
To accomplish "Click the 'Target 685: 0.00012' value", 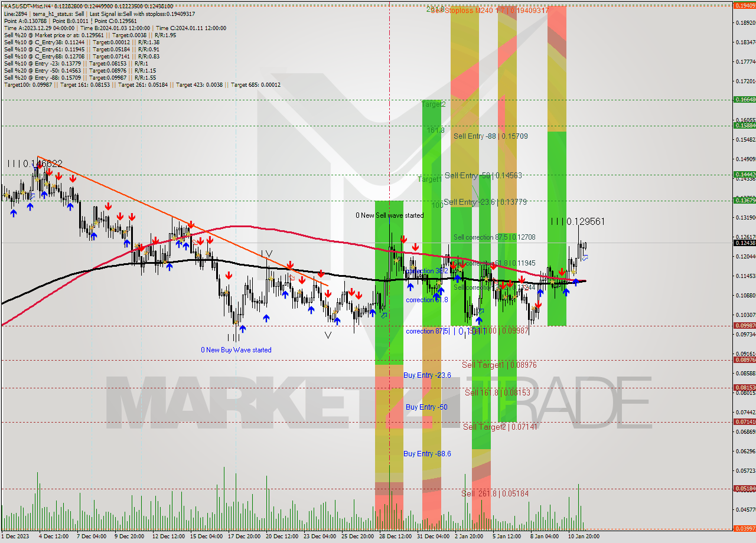I will pos(256,84).
